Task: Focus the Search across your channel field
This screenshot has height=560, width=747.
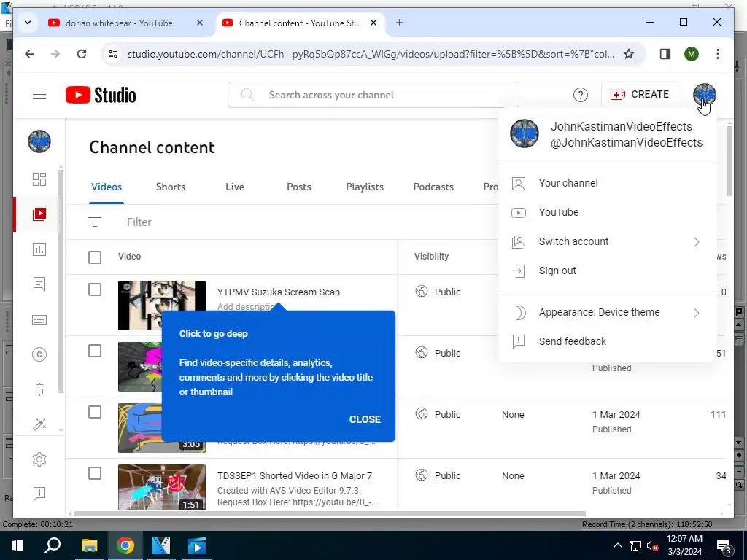Action: click(x=373, y=95)
